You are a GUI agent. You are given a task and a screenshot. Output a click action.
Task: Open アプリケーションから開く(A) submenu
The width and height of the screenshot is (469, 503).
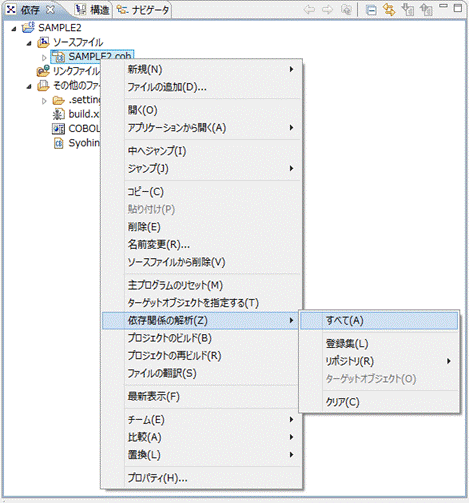coord(202,128)
